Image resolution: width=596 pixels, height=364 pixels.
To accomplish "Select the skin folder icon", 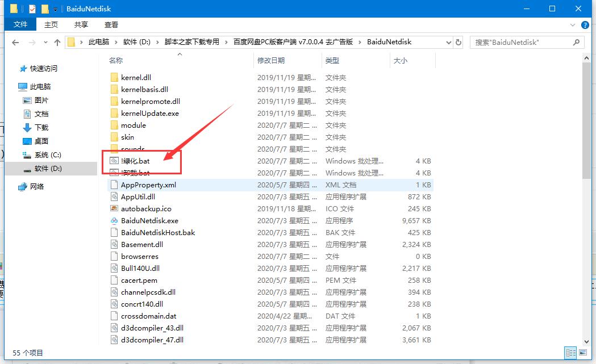I will (x=114, y=137).
